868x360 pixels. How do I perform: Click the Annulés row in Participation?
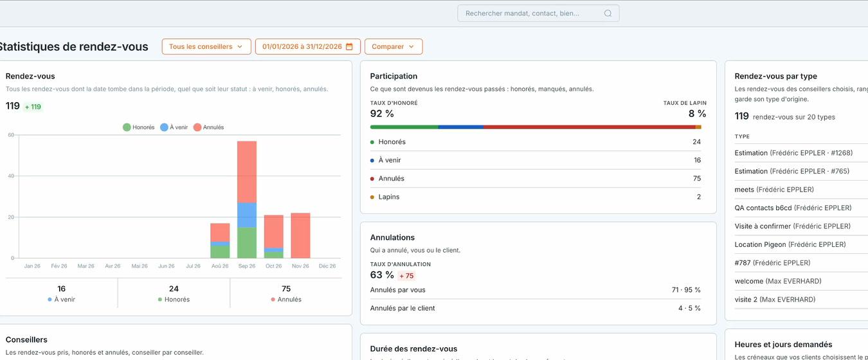(536, 179)
